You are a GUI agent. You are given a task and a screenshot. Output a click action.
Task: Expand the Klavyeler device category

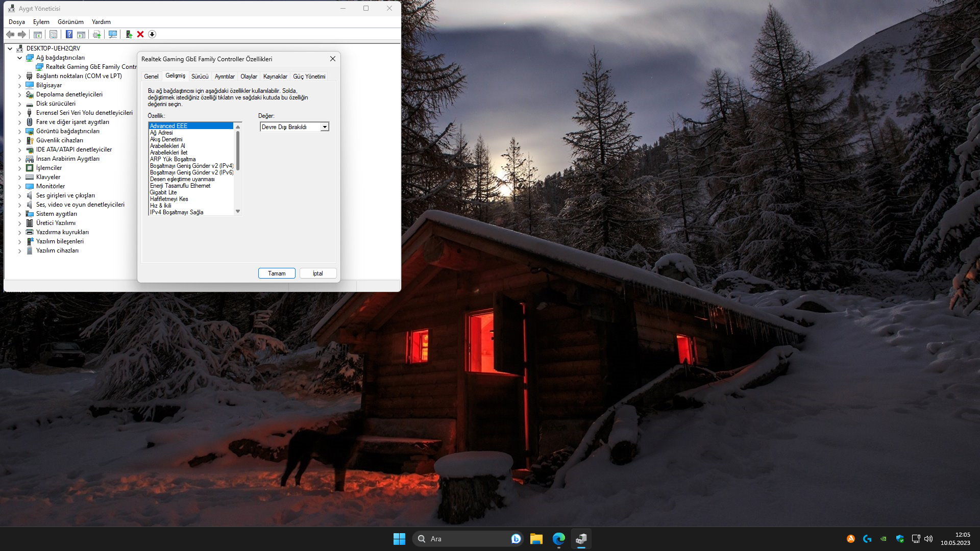pos(20,177)
